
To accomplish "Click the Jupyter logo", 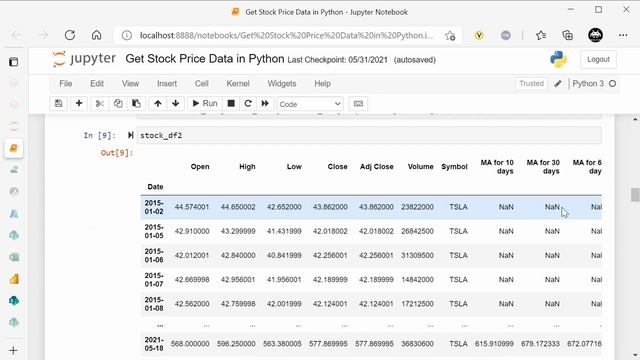I will click(84, 59).
